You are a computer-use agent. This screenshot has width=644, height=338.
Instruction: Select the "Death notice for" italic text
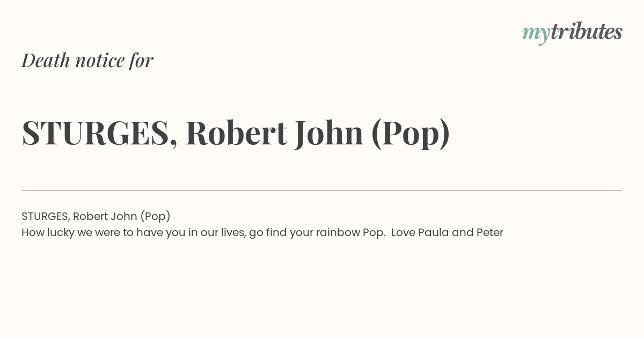[87, 60]
